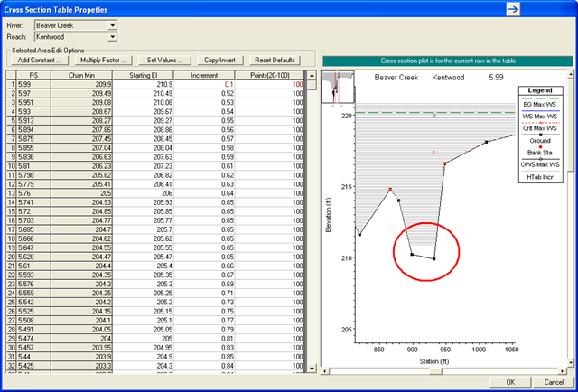
Task: Click the Copy Invert button
Action: (x=219, y=61)
